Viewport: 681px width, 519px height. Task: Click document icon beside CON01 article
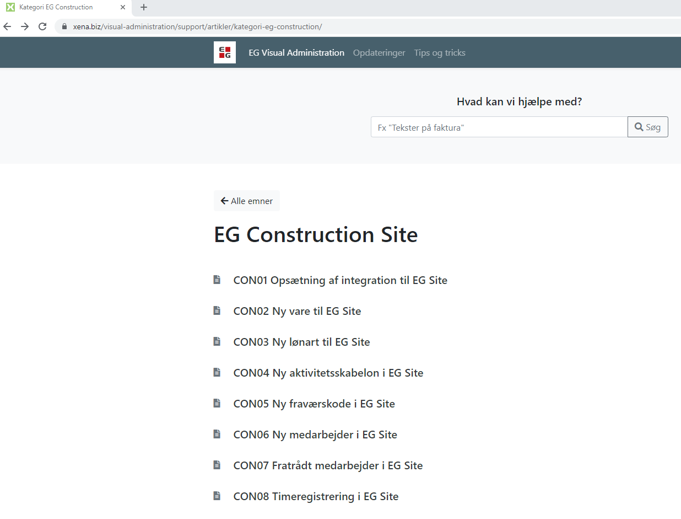(217, 280)
